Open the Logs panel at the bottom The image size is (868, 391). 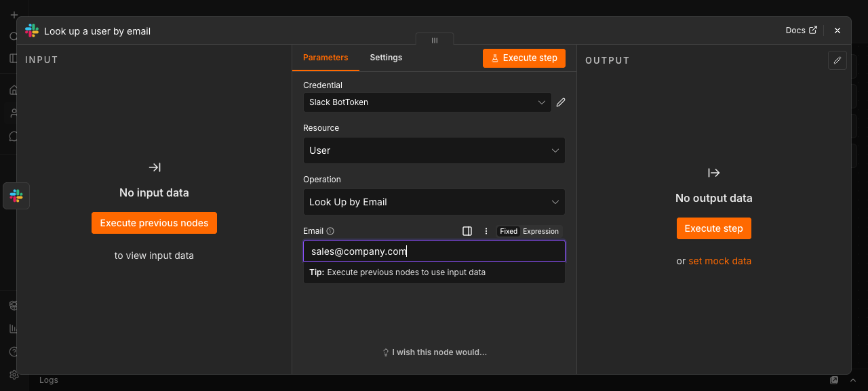49,380
